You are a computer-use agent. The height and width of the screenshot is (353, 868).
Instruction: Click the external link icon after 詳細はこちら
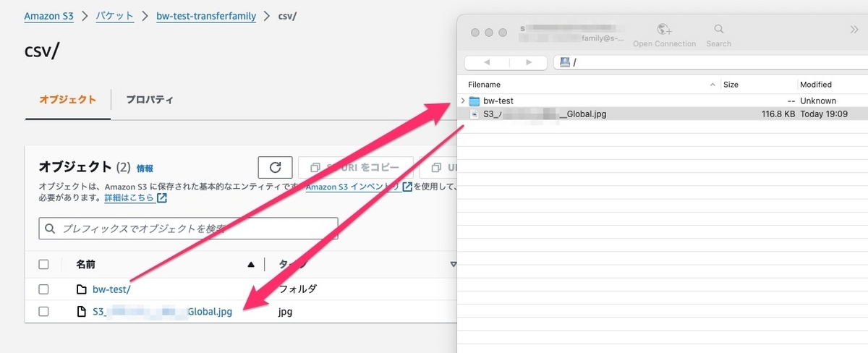point(162,197)
